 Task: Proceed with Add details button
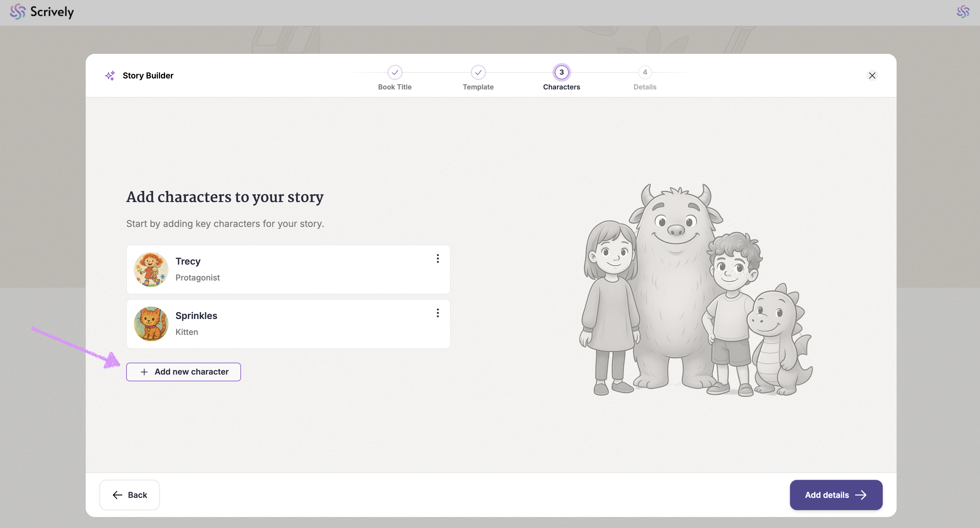pos(836,494)
